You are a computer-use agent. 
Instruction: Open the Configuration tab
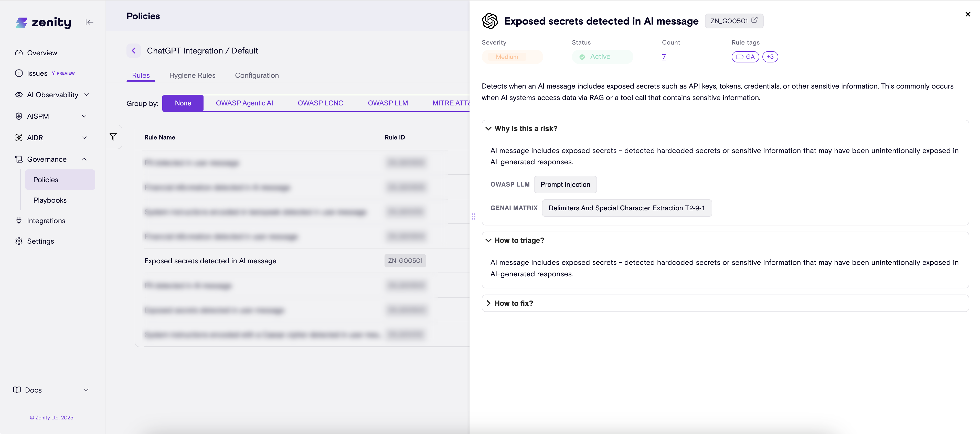(257, 75)
